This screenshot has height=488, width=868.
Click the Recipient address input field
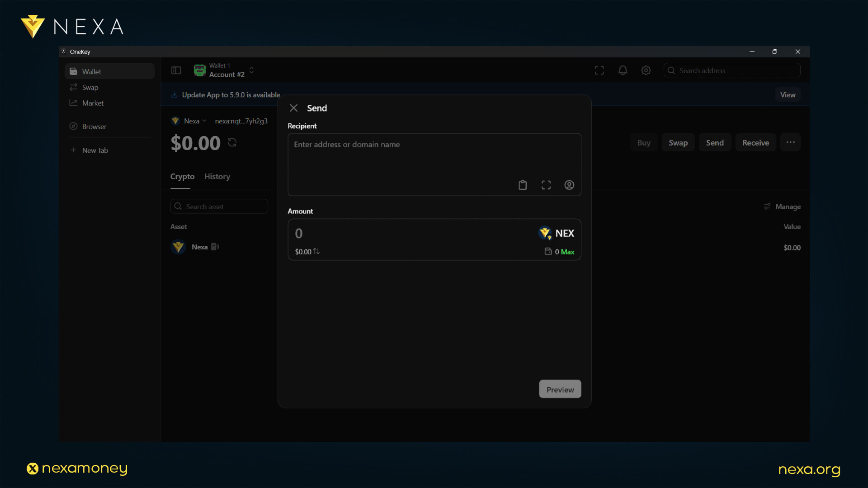(434, 164)
